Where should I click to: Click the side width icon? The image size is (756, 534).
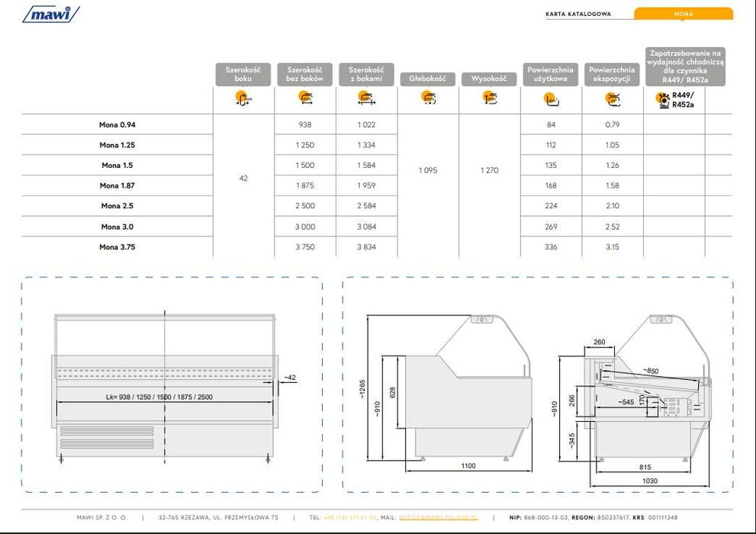click(x=243, y=98)
